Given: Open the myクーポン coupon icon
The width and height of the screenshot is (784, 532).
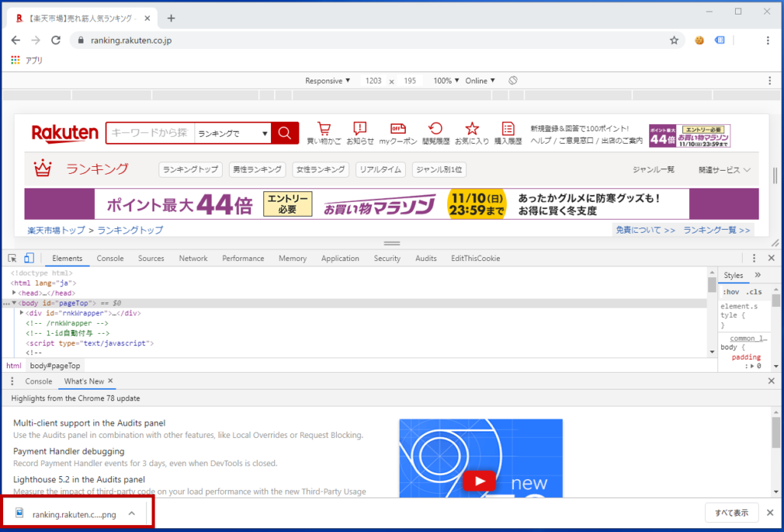Looking at the screenshot, I should coord(398,133).
